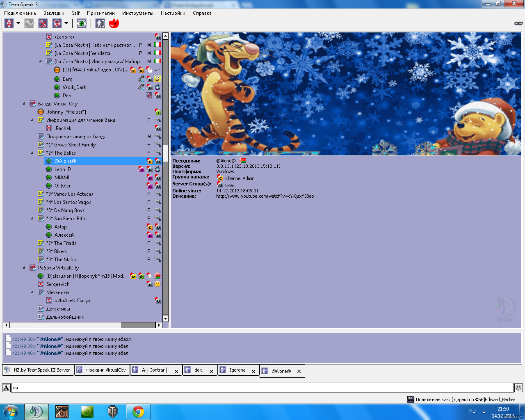This screenshot has height=420, width=525.
Task: Switch to the A-|Contrari| chat tab
Action: click(156, 370)
